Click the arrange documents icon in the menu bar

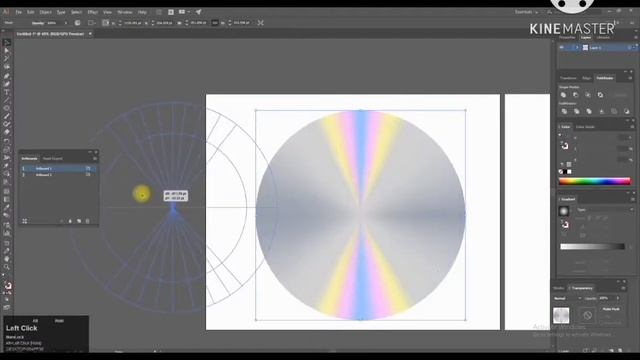pos(184,12)
